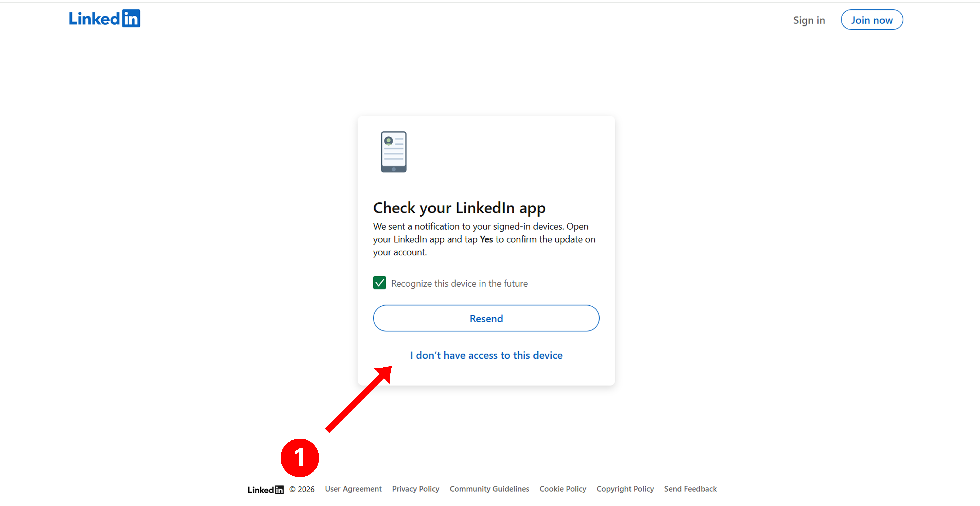
Task: Click the "Recognize this device in the future" label
Action: coord(459,283)
